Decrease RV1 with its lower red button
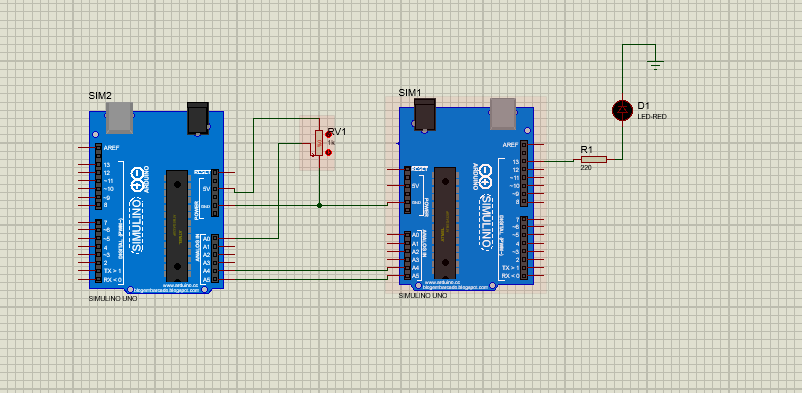Screen dimensions: 802x393 point(328,152)
